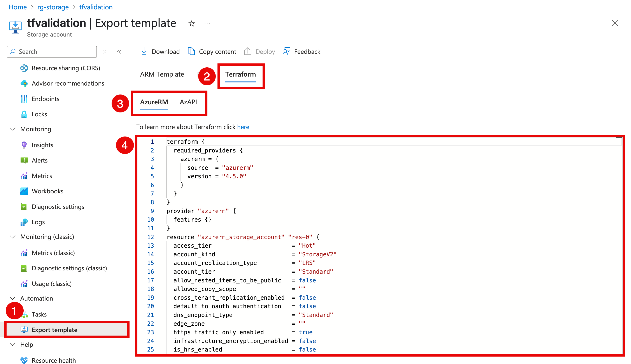Close the Export template blade
This screenshot has width=631, height=364.
pos(615,23)
